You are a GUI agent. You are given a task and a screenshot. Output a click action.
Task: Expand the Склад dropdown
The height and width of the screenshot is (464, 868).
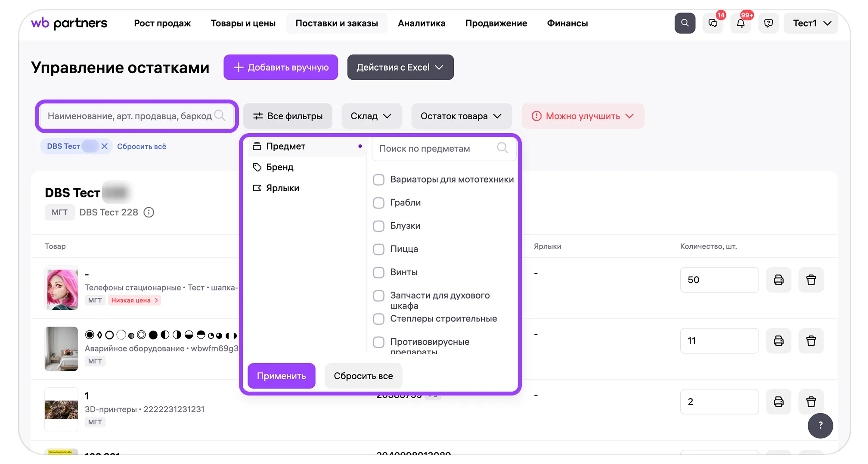[371, 116]
